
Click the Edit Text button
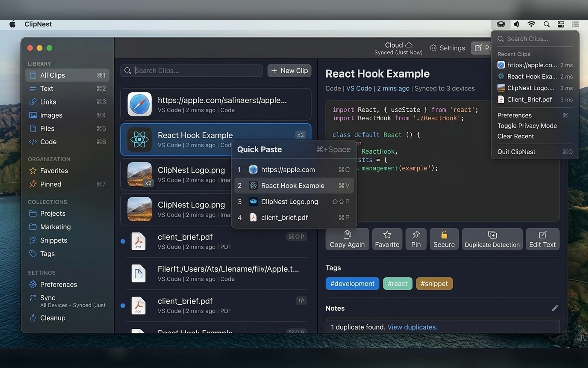click(542, 239)
